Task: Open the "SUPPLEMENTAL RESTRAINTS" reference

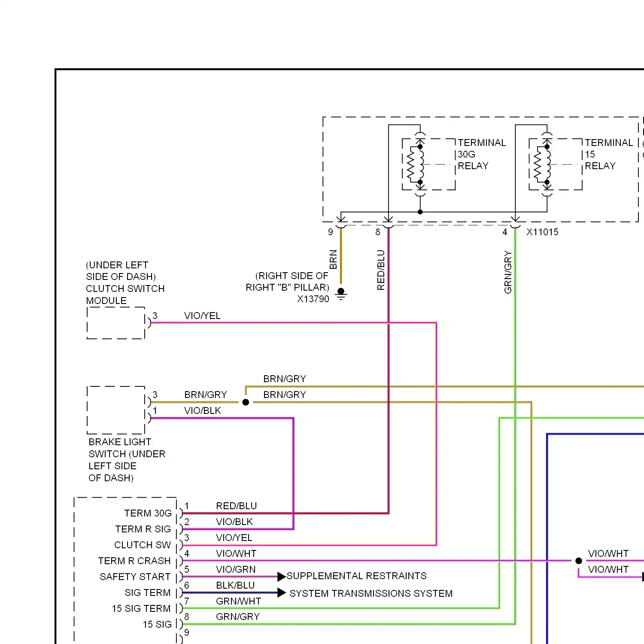Action: [356, 576]
